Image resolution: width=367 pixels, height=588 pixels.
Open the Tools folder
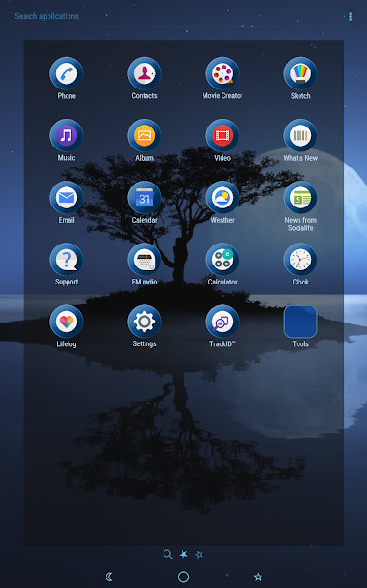pos(300,322)
